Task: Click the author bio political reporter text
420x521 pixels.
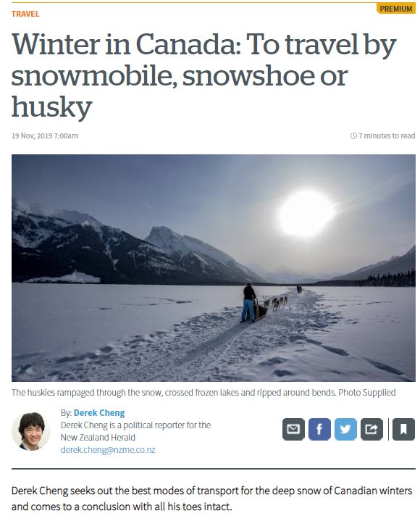Action: (135, 431)
